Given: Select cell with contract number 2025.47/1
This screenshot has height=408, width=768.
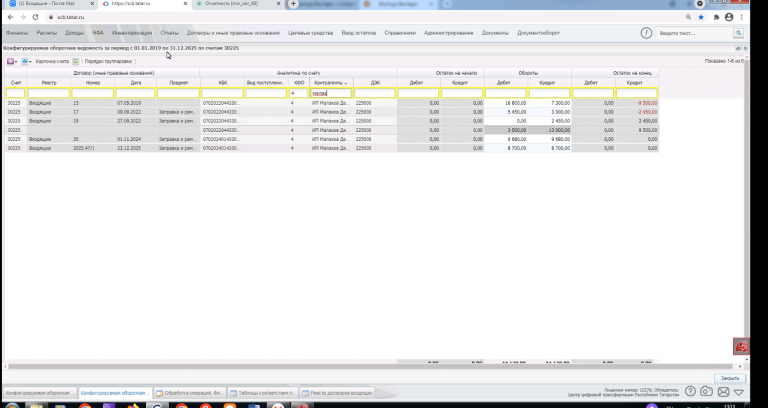Looking at the screenshot, I should pos(93,148).
